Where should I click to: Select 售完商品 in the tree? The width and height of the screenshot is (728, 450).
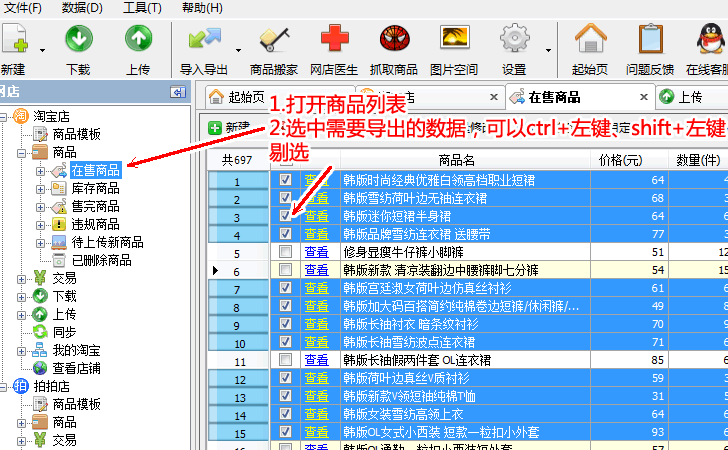95,206
